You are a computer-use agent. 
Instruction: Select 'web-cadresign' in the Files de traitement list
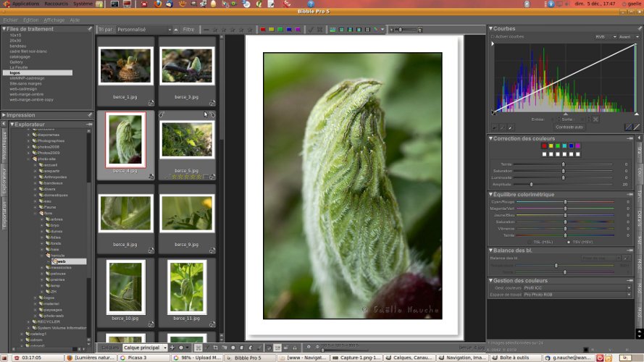(23, 88)
